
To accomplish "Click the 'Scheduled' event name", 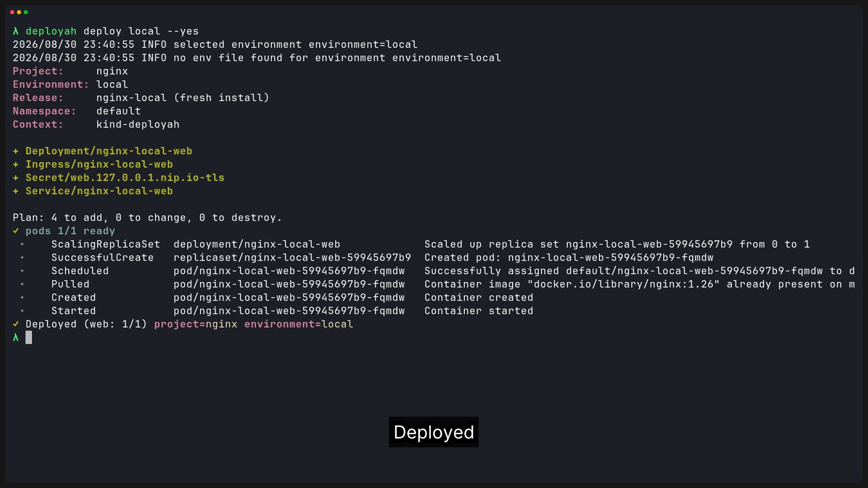I will (x=80, y=271).
